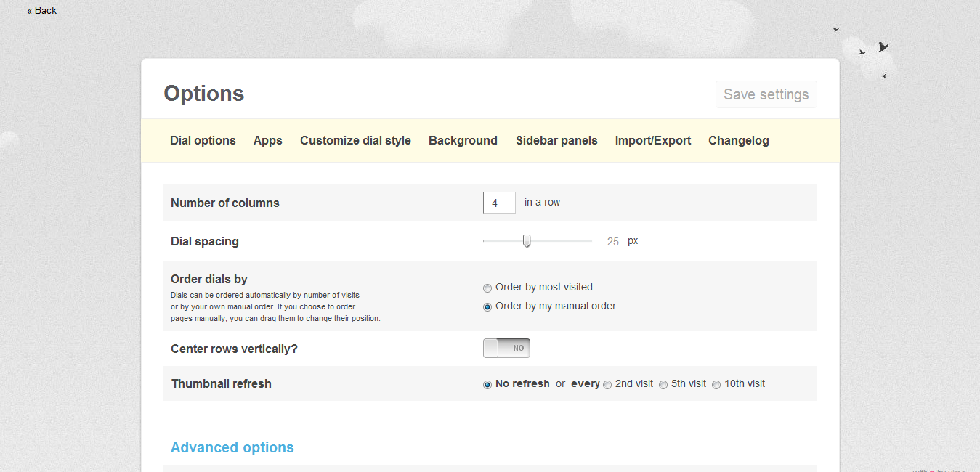Viewport: 980px width, 472px height.
Task: Click the Save settings button
Action: 766,94
